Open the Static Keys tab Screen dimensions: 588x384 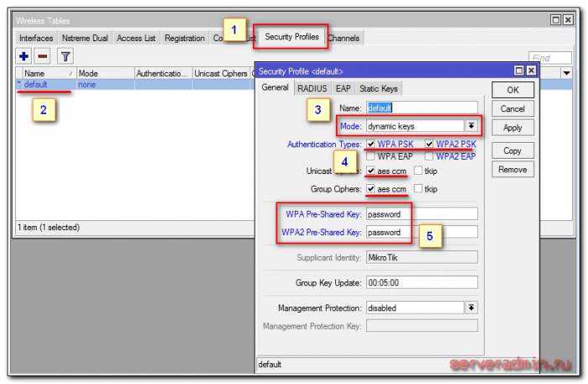pyautogui.click(x=379, y=88)
